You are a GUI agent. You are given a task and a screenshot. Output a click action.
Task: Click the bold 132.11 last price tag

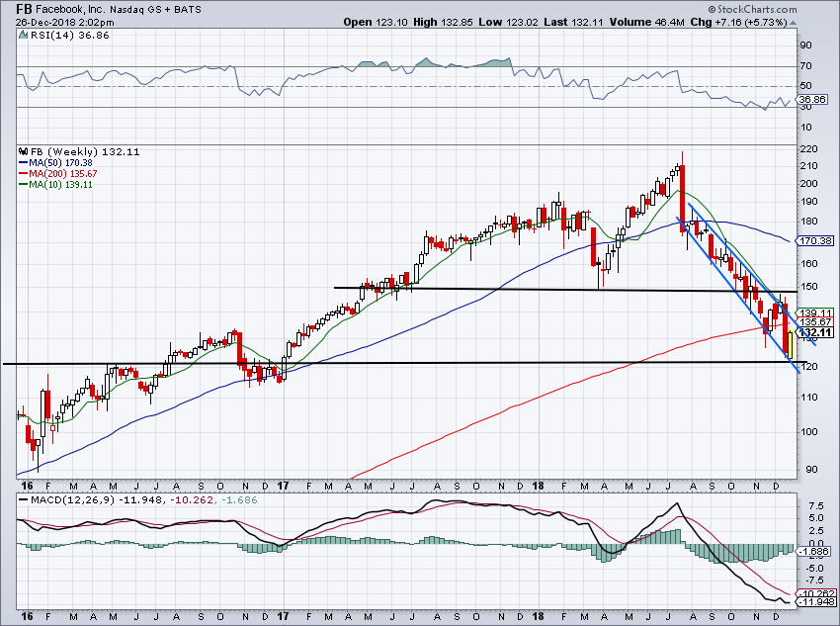tap(815, 333)
